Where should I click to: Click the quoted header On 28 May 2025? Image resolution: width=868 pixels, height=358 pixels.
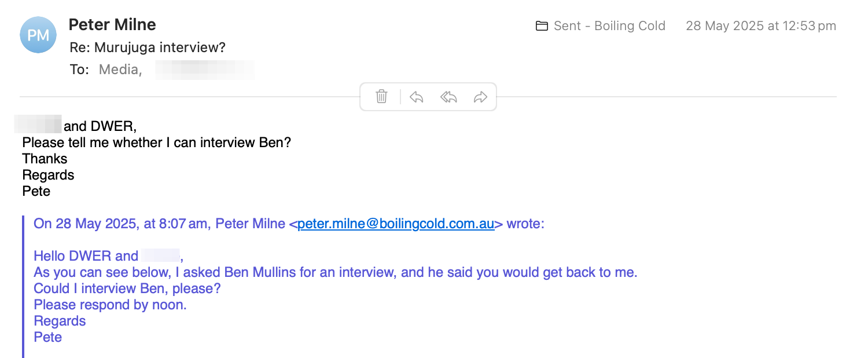289,224
